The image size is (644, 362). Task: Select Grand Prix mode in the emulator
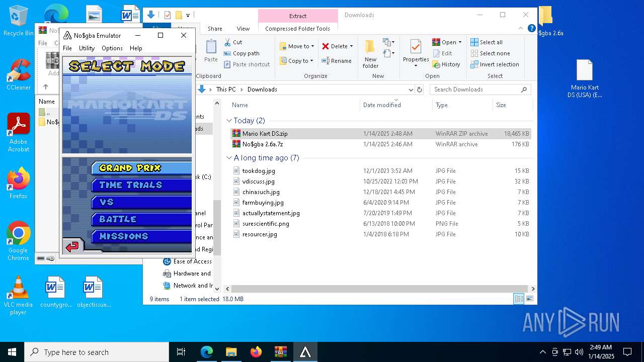[141, 168]
